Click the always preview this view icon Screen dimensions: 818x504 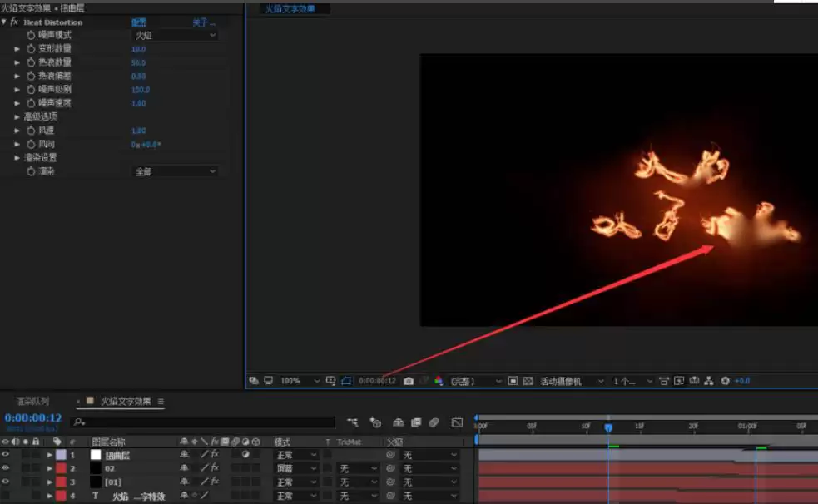(x=254, y=381)
